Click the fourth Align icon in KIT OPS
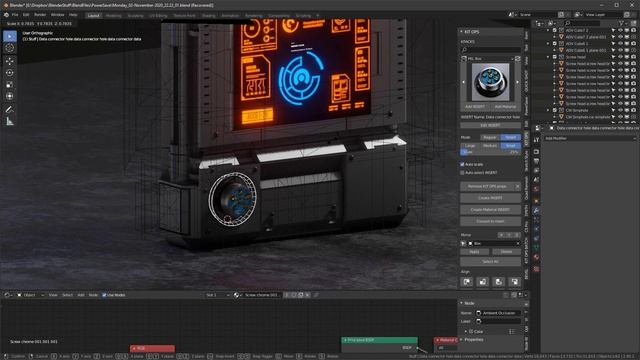This screenshot has width=640, height=360. pos(515,282)
